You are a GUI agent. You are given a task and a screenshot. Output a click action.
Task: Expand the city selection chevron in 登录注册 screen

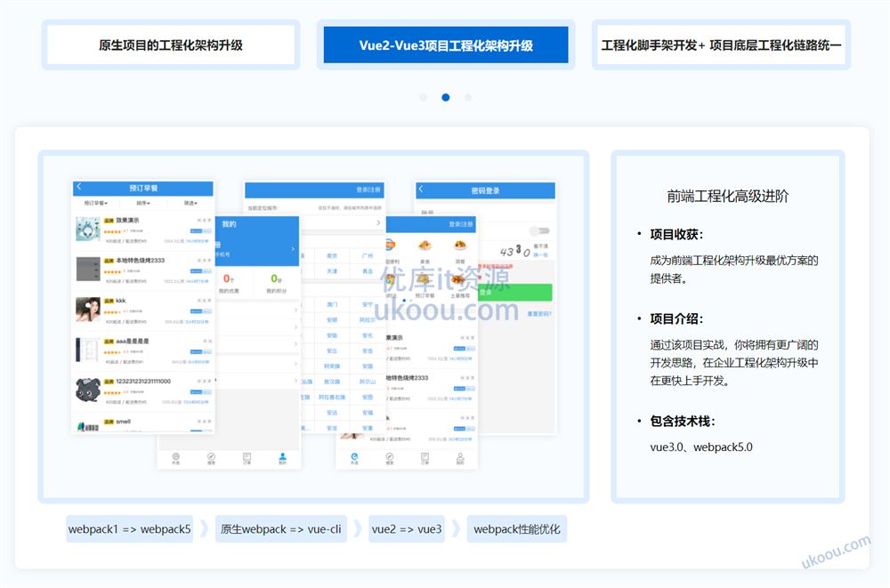click(378, 223)
